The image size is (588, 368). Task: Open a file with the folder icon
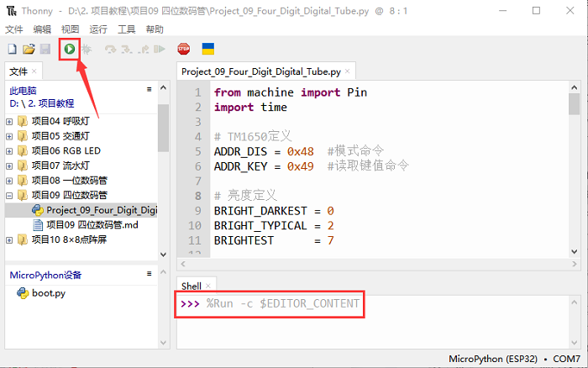[x=29, y=50]
